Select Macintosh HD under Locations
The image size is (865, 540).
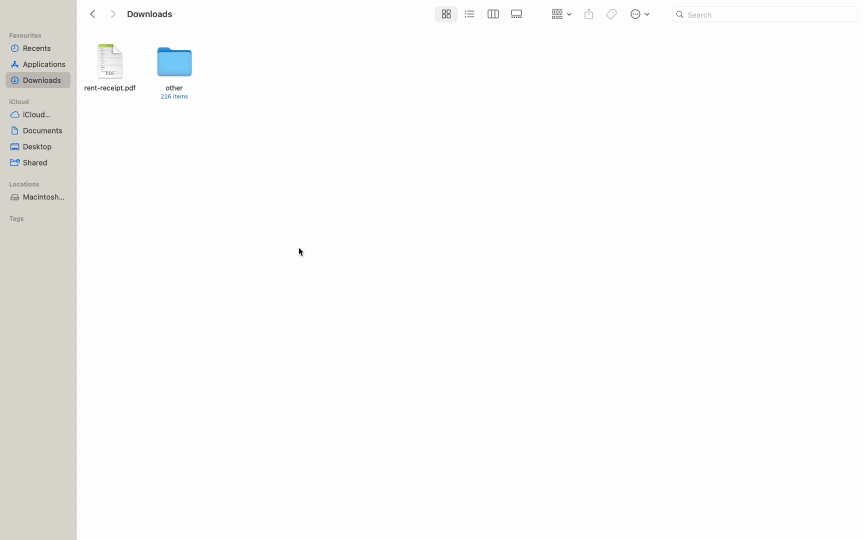coord(43,197)
